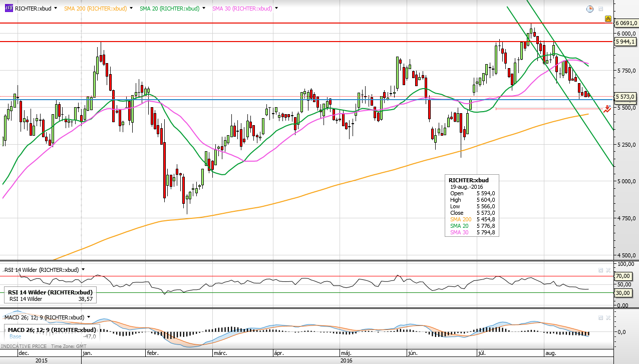Open the MACD 26; 12; 9 dropdown arrow
The image size is (639, 364).
[89, 317]
